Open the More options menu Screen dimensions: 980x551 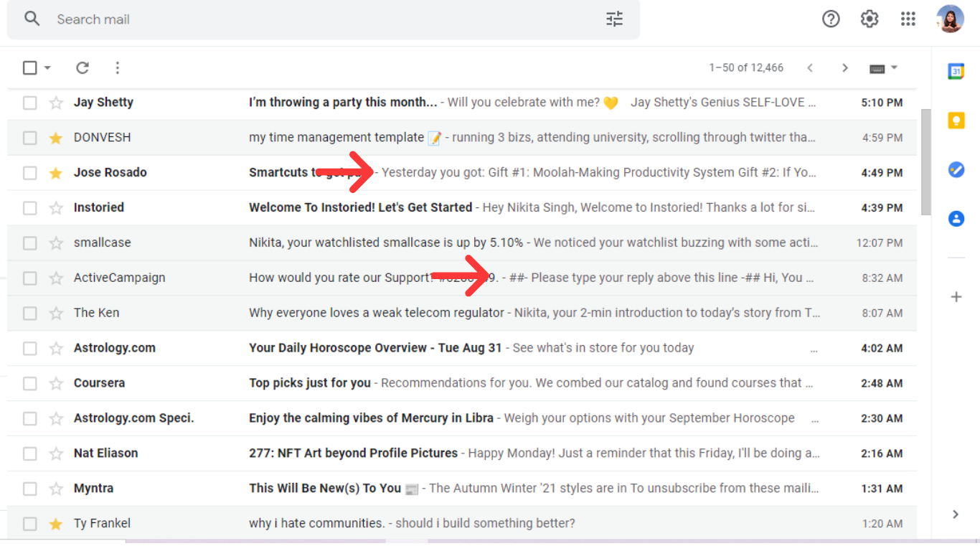pyautogui.click(x=117, y=67)
